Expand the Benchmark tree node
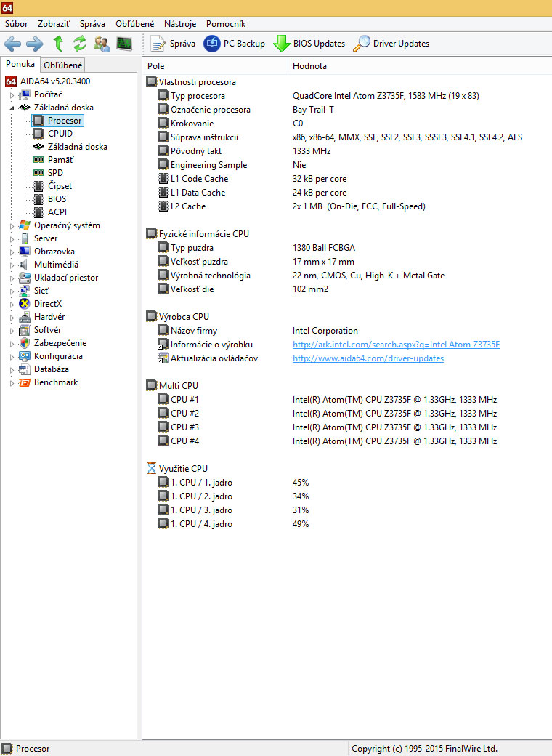The image size is (552, 756). click(12, 383)
